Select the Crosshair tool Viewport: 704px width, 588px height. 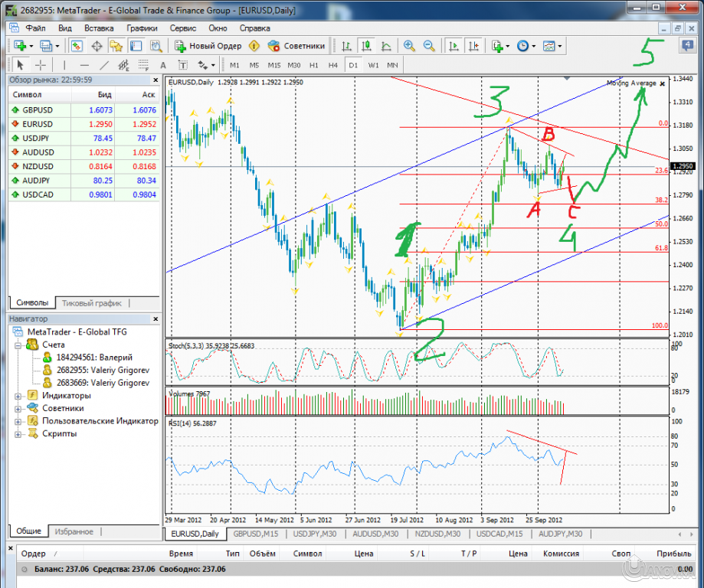click(41, 63)
